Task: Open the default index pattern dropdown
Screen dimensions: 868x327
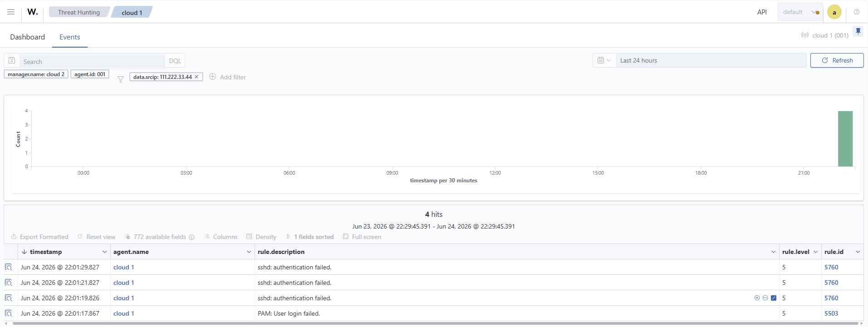Action: pos(801,12)
